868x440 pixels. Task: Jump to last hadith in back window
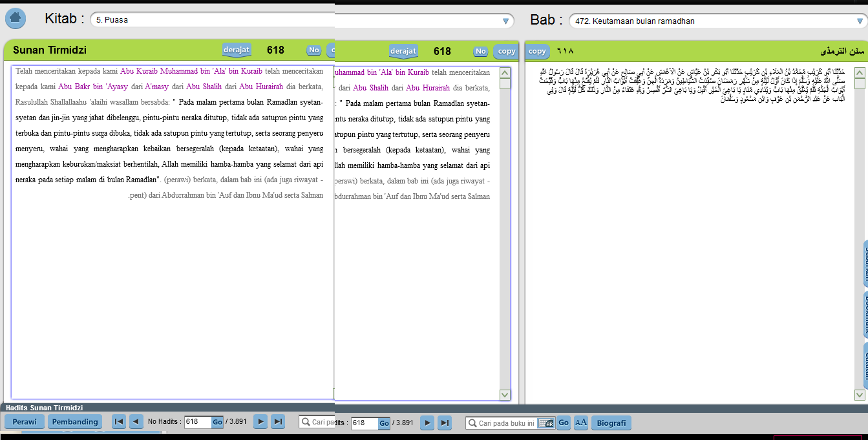(x=445, y=423)
